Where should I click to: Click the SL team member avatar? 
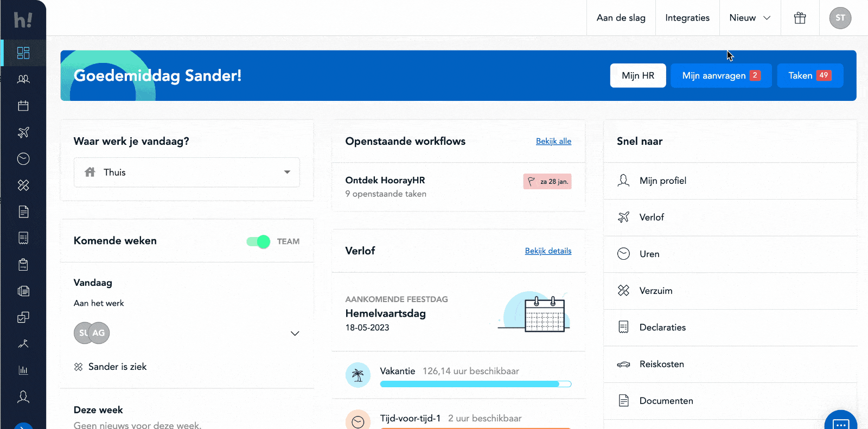tap(81, 333)
